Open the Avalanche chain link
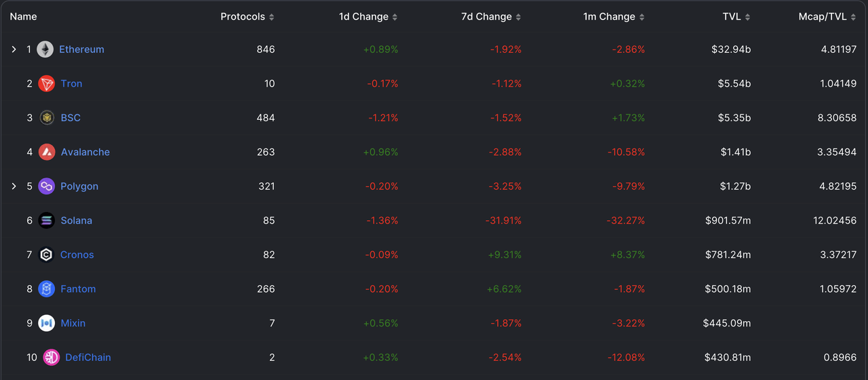This screenshot has height=380, width=868. pyautogui.click(x=85, y=152)
